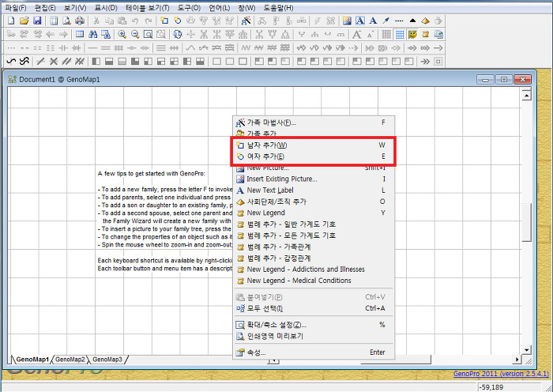Click the Zoom In magnifier icon

click(122, 34)
